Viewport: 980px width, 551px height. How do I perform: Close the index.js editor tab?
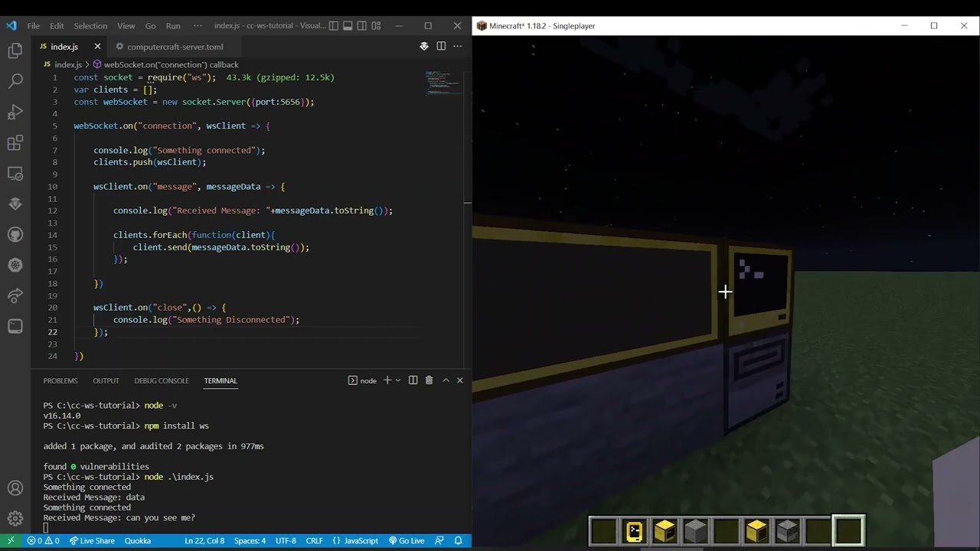(x=97, y=47)
